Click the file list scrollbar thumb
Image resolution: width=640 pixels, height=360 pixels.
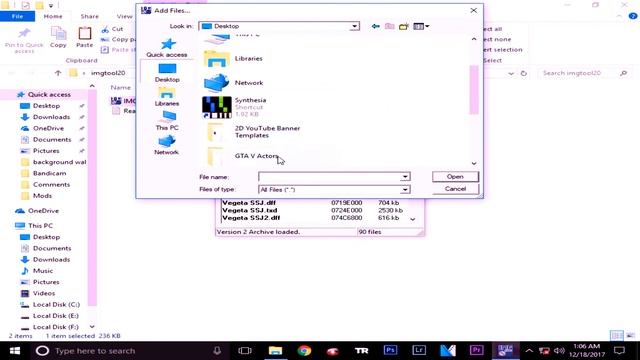tap(473, 90)
